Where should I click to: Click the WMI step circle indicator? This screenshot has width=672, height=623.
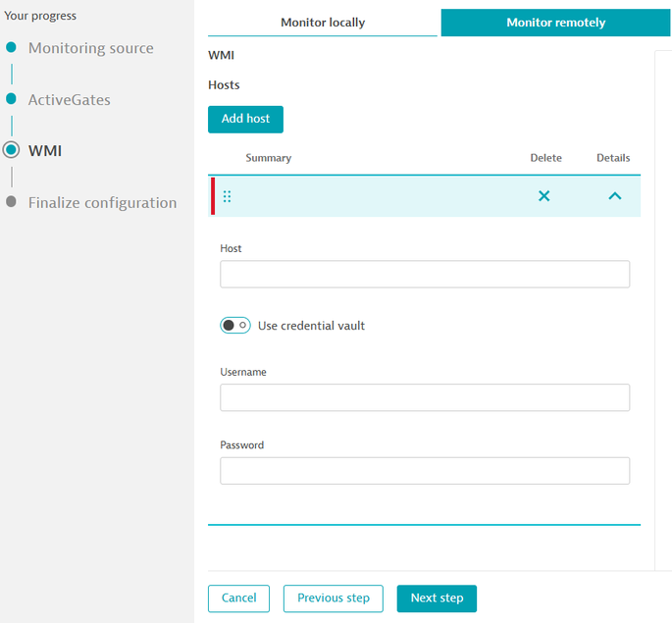(12, 150)
